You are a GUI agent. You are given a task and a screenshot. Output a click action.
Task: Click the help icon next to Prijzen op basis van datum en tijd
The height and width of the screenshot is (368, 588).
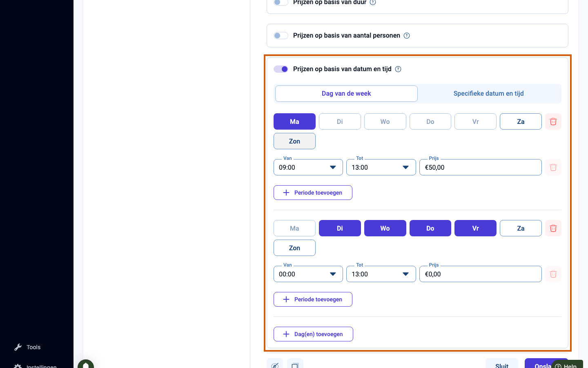coord(398,69)
